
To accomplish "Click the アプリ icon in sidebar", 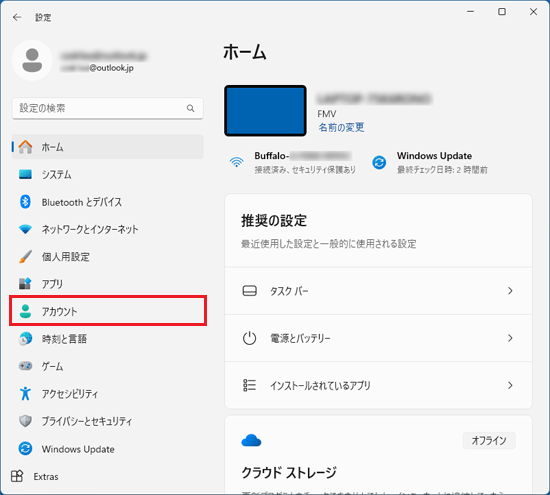I will click(x=25, y=283).
